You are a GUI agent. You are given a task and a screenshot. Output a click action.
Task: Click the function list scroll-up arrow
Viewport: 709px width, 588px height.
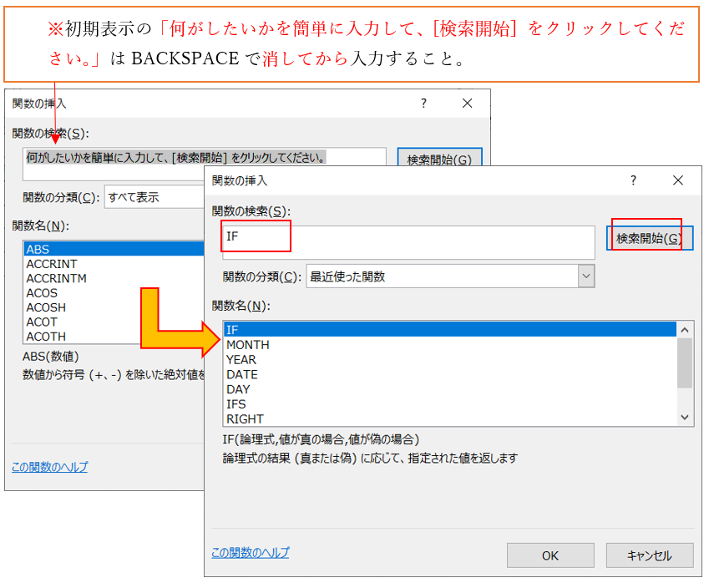[x=685, y=329]
